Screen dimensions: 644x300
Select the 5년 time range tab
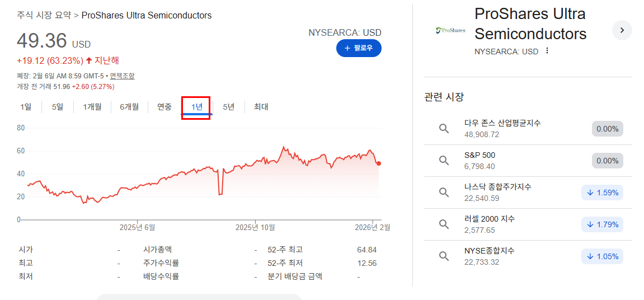(229, 107)
